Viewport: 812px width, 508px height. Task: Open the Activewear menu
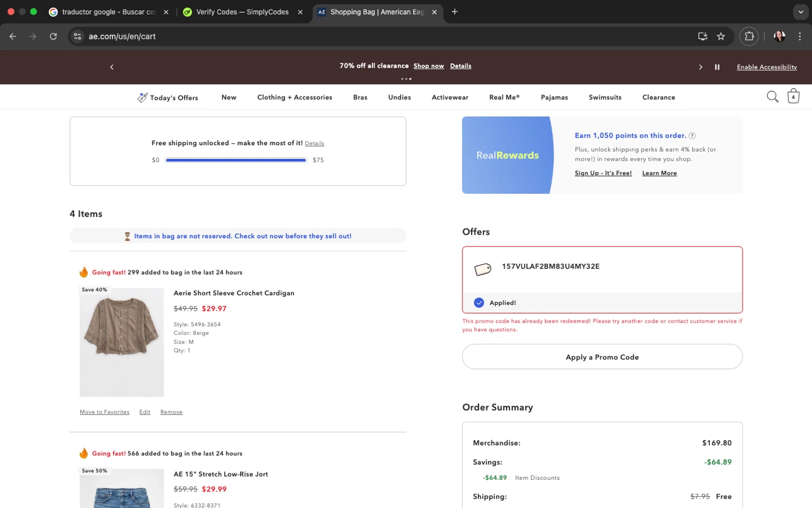pos(450,97)
